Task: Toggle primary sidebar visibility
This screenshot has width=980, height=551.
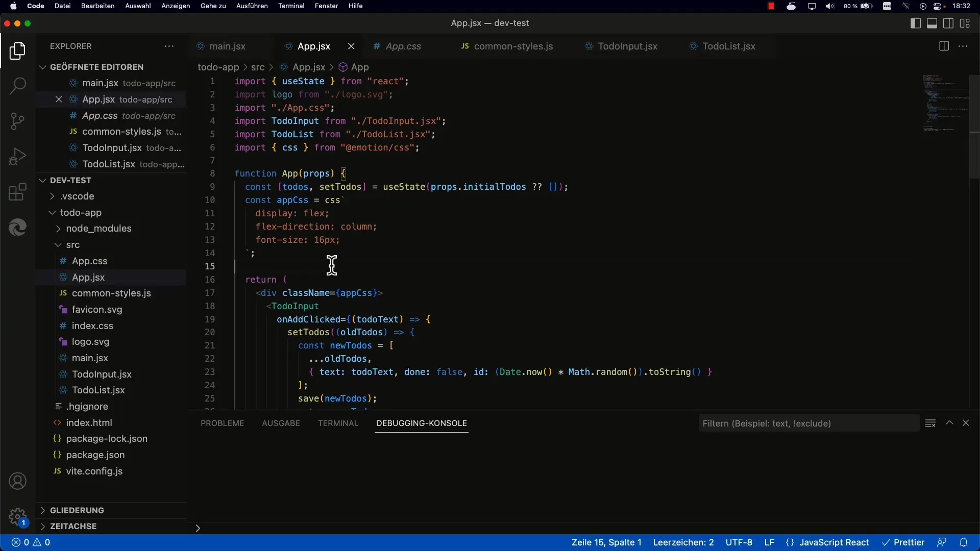Action: pos(916,23)
